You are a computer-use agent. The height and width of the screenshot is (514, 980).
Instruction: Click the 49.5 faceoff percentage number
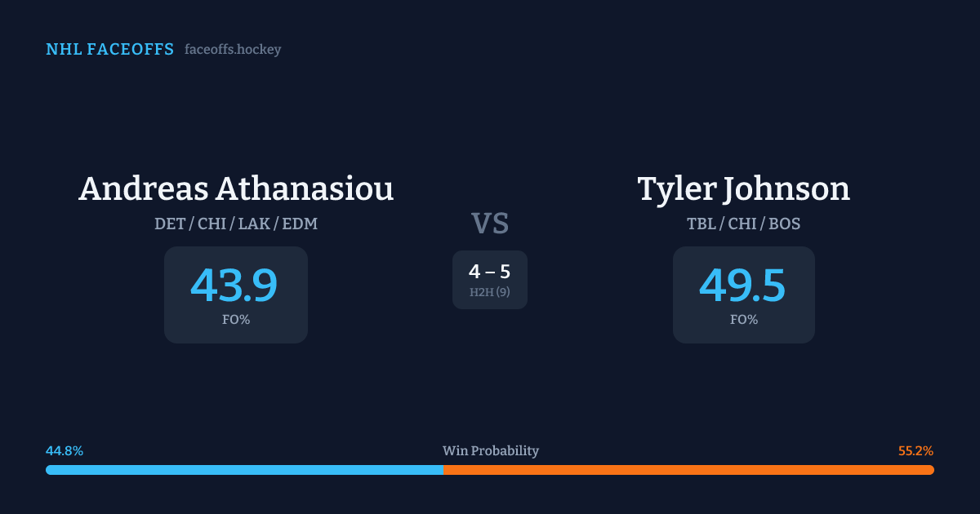tap(743, 286)
